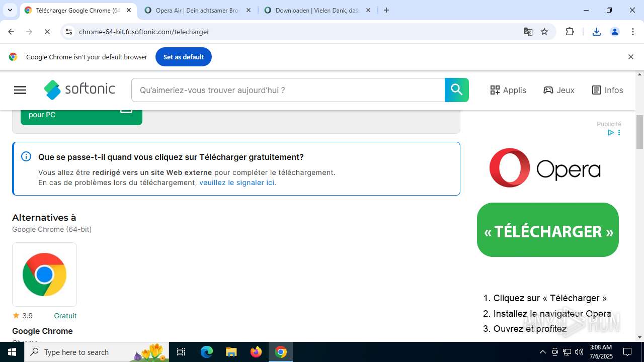Close the 'Télécharger Google Chrome' tab
Screen dimensions: 644x362
pyautogui.click(x=129, y=10)
